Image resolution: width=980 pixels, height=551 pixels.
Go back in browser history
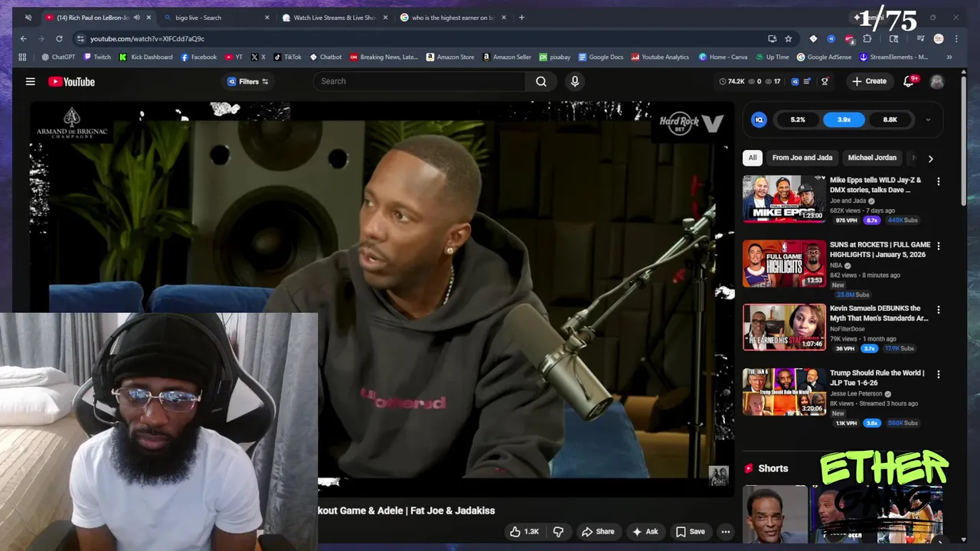[x=24, y=38]
